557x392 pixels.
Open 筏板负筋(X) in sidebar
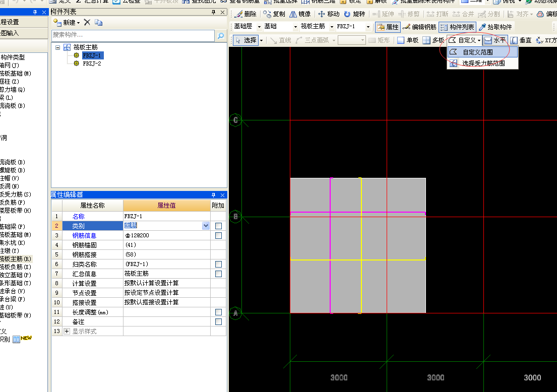click(x=16, y=267)
